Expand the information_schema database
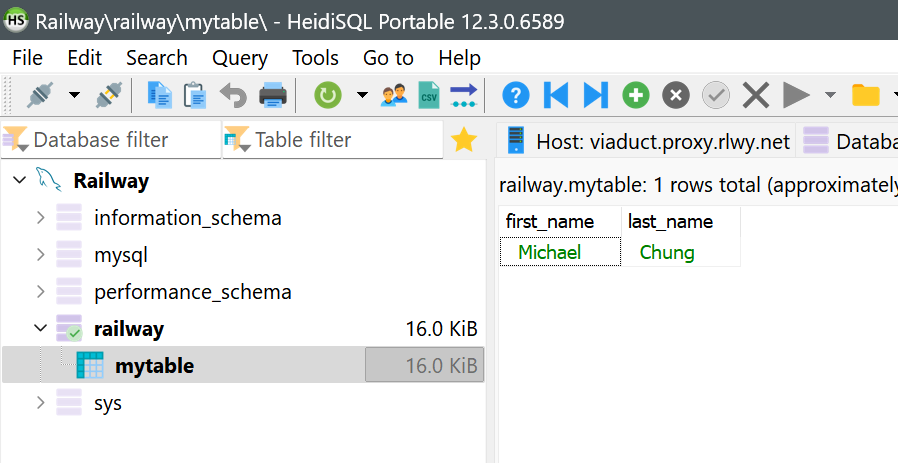This screenshot has height=463, width=898. pyautogui.click(x=40, y=218)
